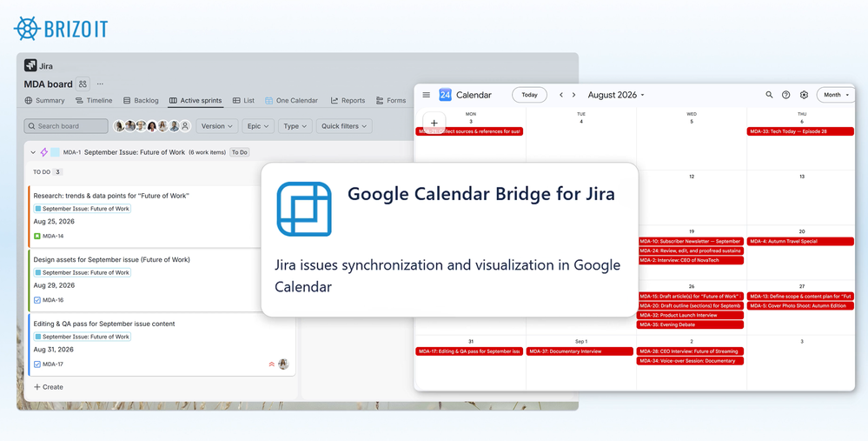Image resolution: width=868 pixels, height=441 pixels.
Task: Open event MDA-4: Autumn Travel Special
Action: point(800,242)
